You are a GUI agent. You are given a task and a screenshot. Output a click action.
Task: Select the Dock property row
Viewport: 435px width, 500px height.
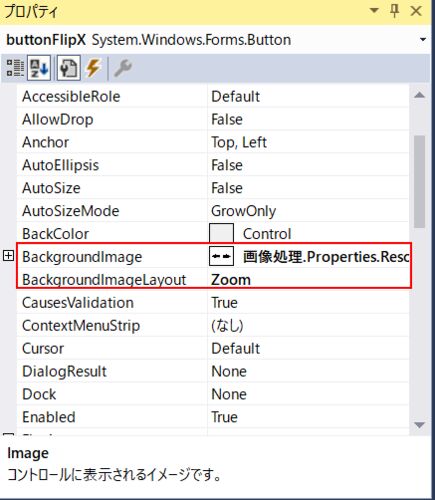[x=213, y=394]
